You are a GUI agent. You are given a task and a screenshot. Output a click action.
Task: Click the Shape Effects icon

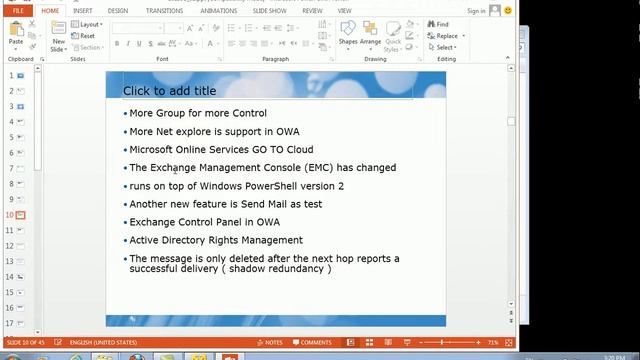tap(409, 47)
